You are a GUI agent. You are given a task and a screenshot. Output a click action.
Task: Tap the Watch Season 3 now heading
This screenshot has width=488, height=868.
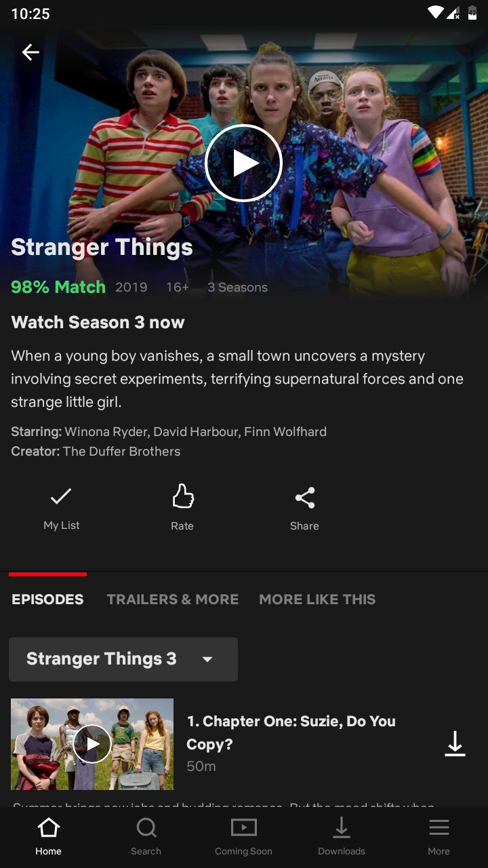click(x=98, y=322)
